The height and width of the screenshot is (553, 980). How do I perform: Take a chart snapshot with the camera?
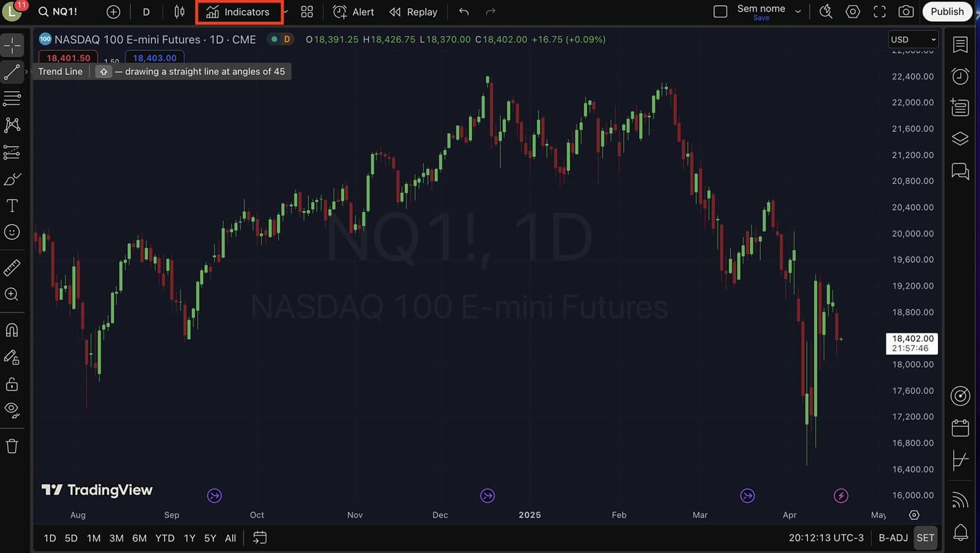pos(906,12)
